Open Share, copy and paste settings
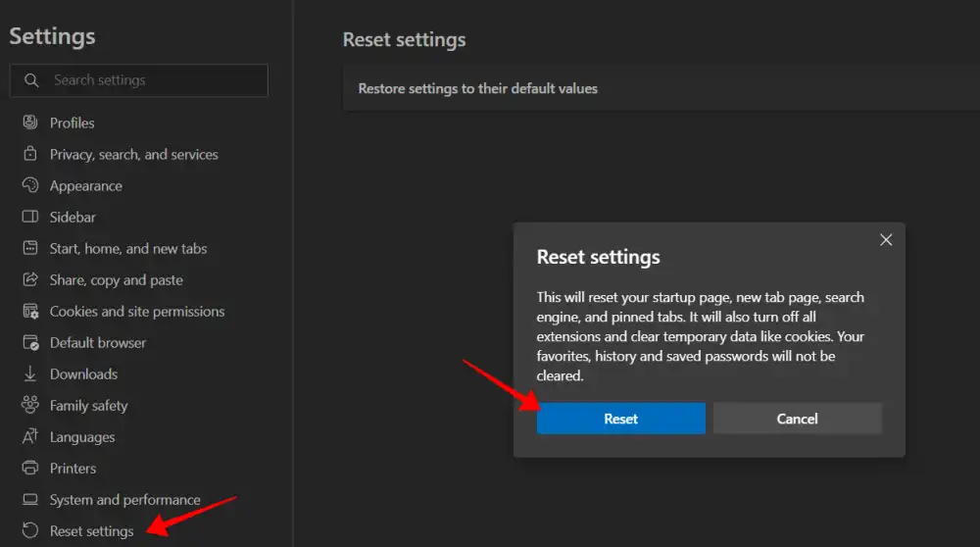Image resolution: width=980 pixels, height=547 pixels. 117,280
